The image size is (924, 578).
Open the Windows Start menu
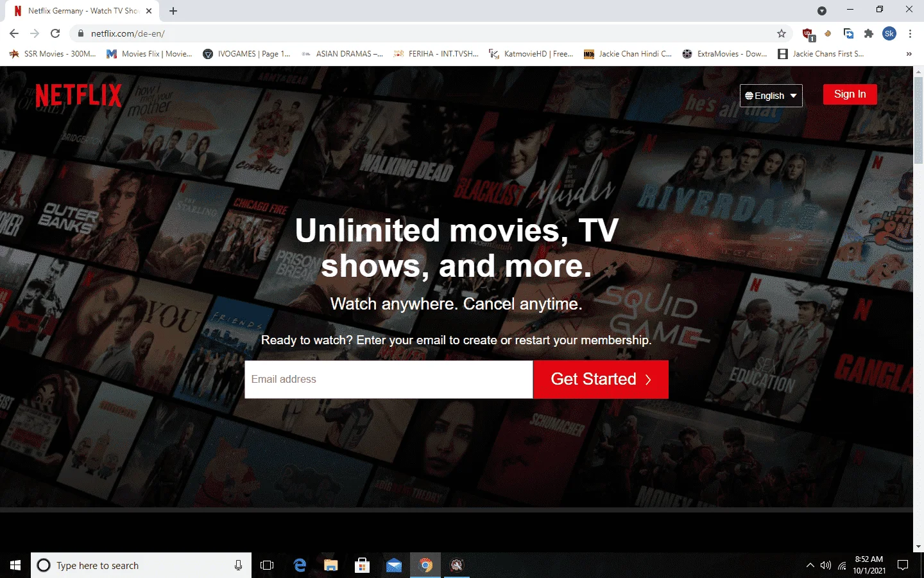(15, 565)
